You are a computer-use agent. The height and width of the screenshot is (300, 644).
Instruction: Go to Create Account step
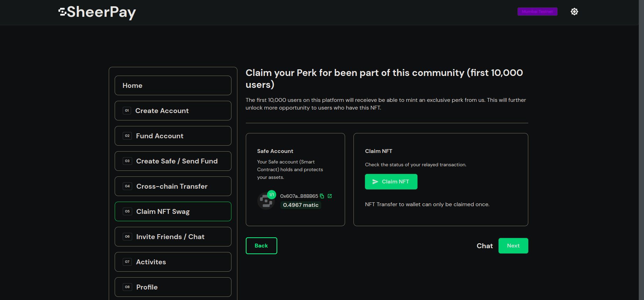(x=173, y=111)
